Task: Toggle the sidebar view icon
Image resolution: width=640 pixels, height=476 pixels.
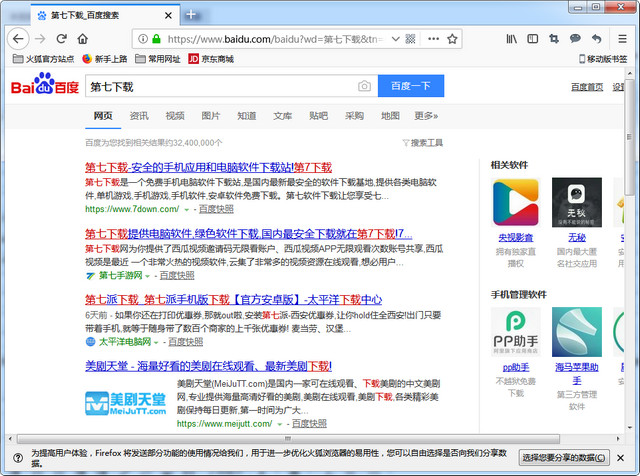Action: tap(532, 39)
